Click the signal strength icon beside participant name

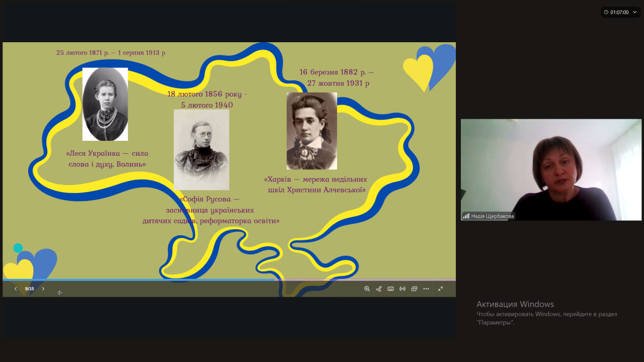pyautogui.click(x=466, y=216)
